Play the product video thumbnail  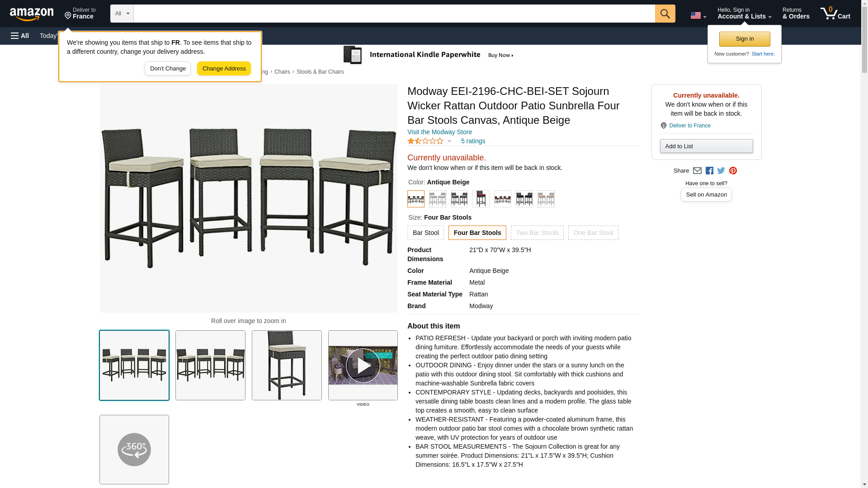(x=363, y=365)
